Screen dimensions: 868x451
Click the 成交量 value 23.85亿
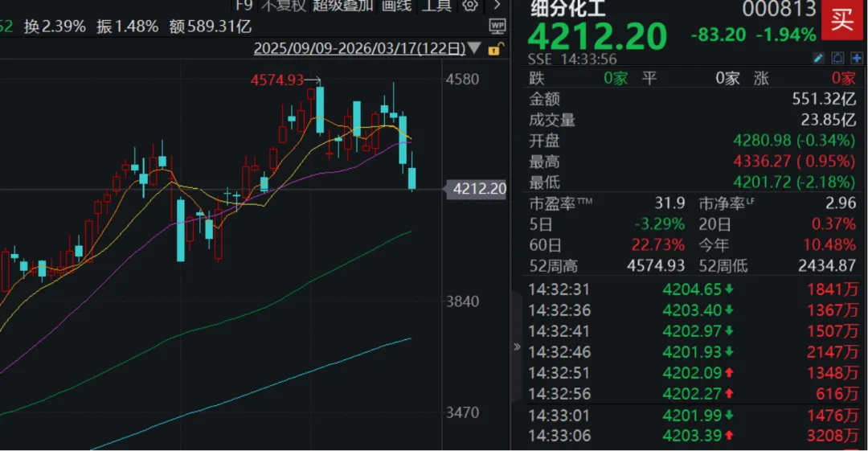click(x=828, y=120)
